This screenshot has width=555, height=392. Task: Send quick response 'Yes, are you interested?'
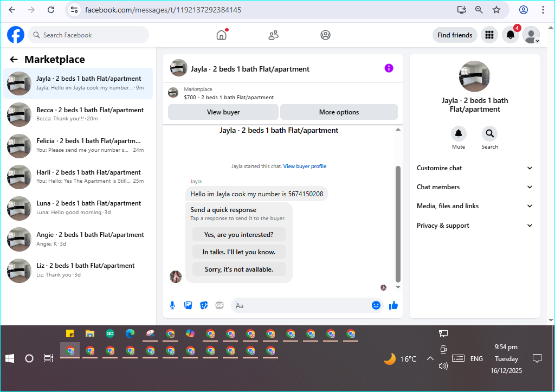coord(239,234)
